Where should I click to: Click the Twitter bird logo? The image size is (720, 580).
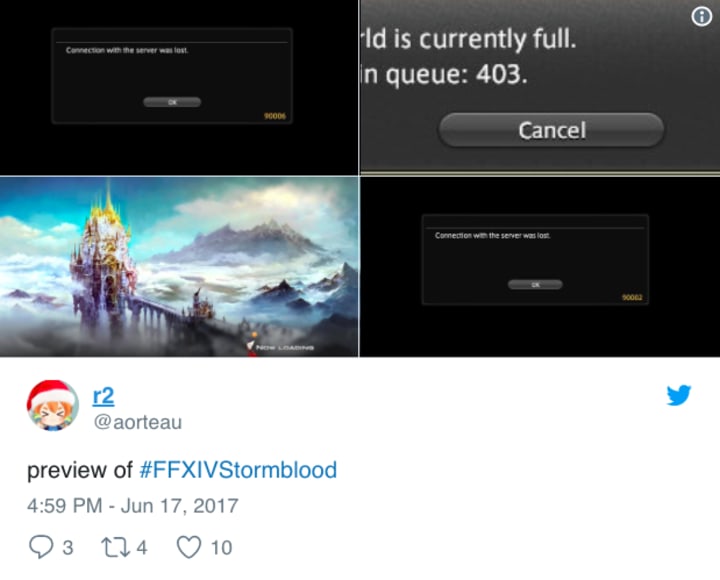pyautogui.click(x=679, y=395)
